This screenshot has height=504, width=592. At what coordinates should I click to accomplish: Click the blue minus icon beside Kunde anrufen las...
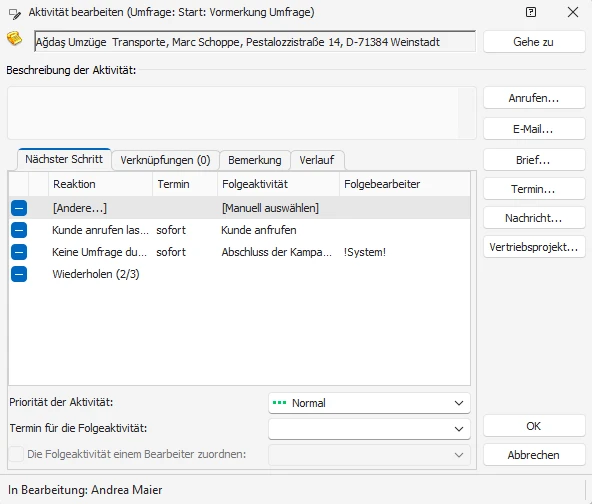click(19, 230)
